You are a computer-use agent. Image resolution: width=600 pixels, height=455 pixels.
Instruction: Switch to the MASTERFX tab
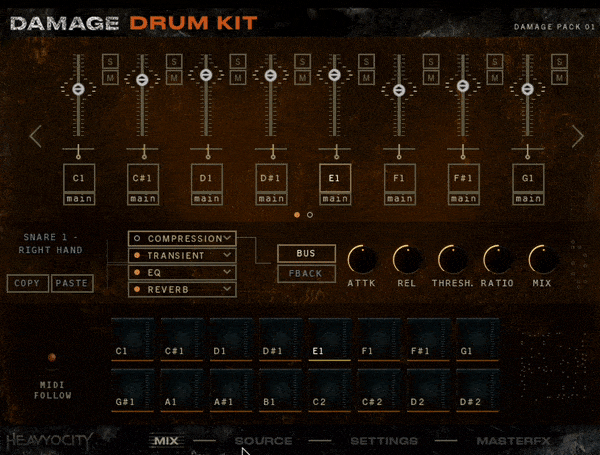click(513, 441)
